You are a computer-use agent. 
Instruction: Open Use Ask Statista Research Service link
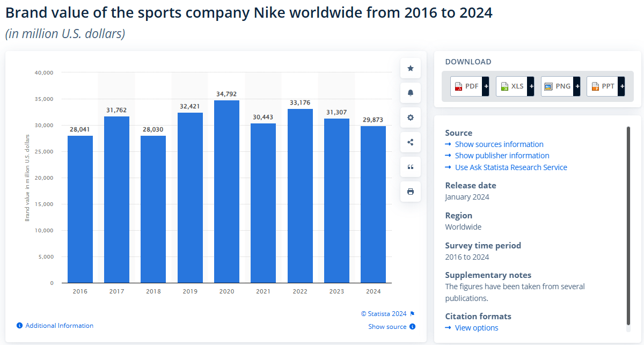[x=511, y=167]
